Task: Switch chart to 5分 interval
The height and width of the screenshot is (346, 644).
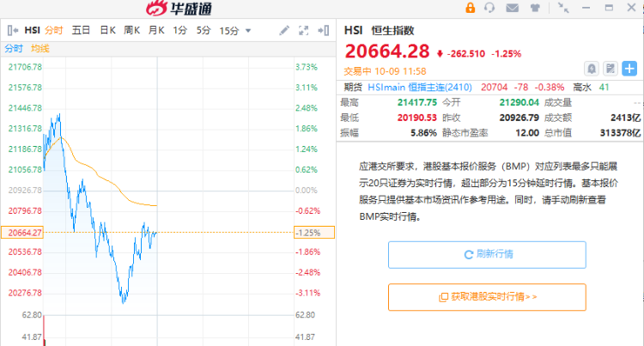Action: click(204, 30)
